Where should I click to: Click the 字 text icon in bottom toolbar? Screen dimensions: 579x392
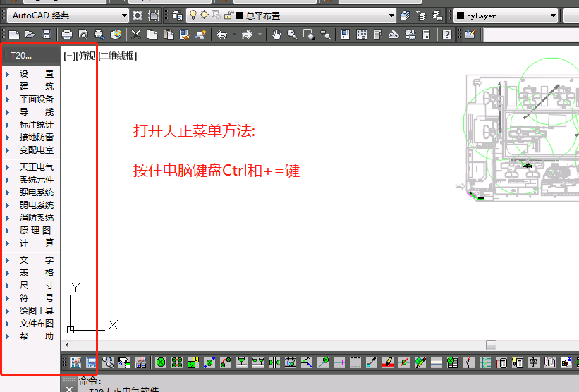click(534, 362)
